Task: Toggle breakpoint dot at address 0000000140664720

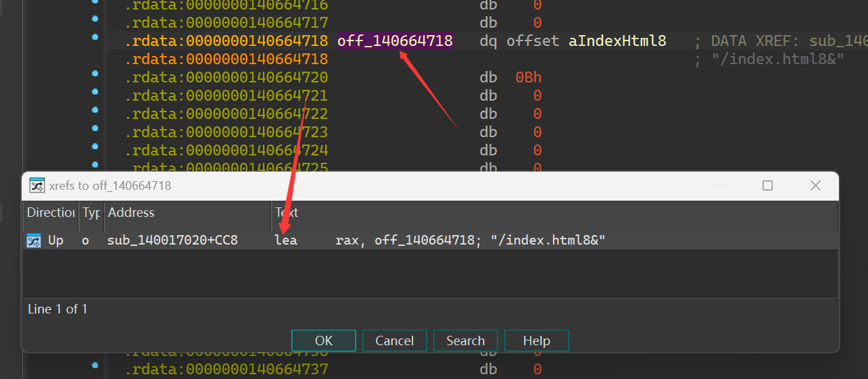Action: click(x=95, y=73)
